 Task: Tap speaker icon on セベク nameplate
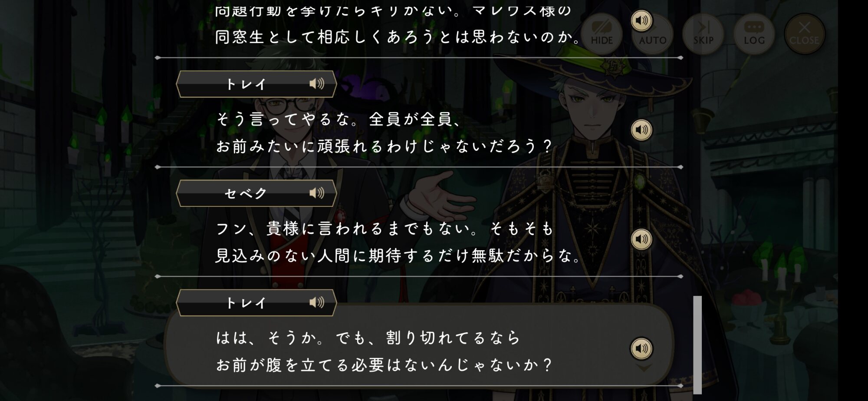(317, 193)
